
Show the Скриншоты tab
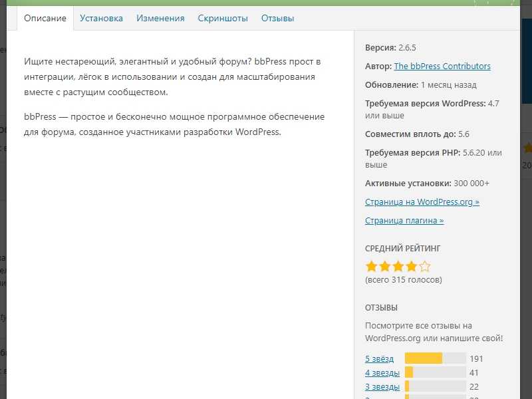(223, 19)
